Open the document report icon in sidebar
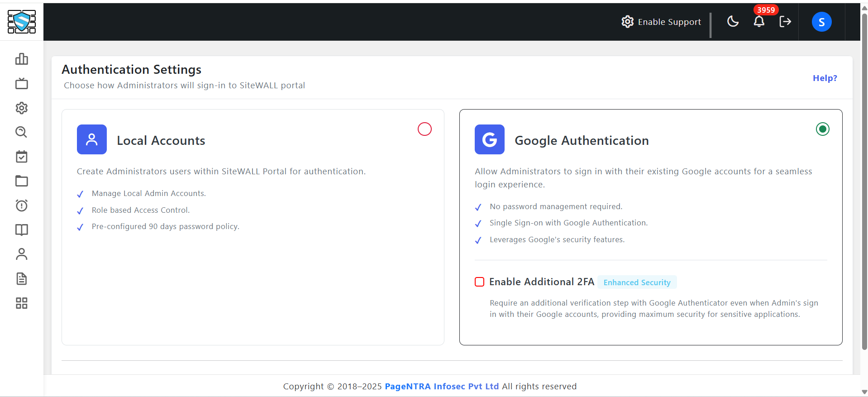 [22, 279]
